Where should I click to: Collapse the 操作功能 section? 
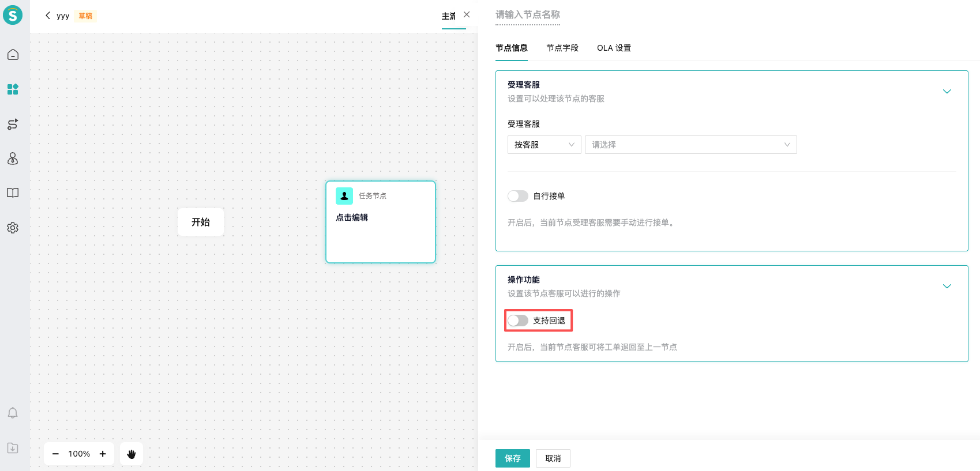coord(947,287)
